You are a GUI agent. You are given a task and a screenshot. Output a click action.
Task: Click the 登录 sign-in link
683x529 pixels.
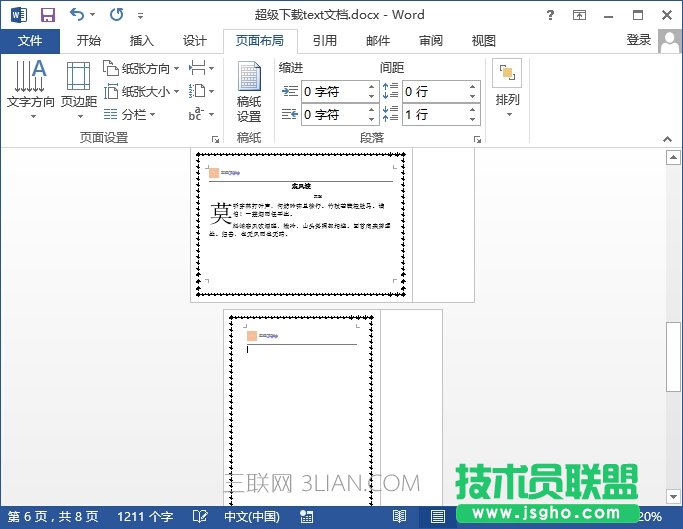[x=638, y=40]
